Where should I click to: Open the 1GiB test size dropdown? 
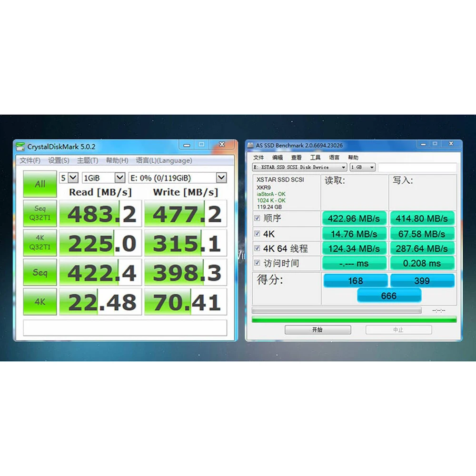click(x=119, y=178)
